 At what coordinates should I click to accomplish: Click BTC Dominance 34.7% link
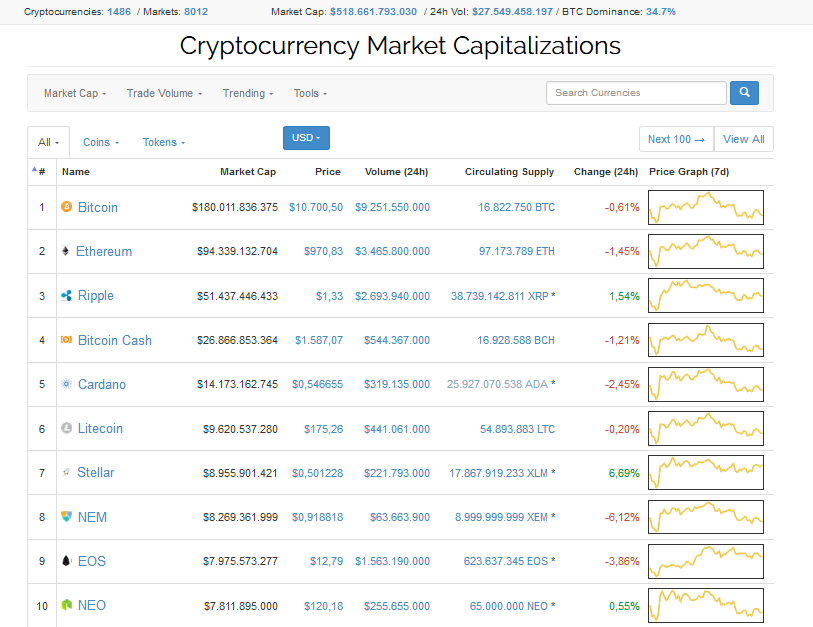(661, 11)
